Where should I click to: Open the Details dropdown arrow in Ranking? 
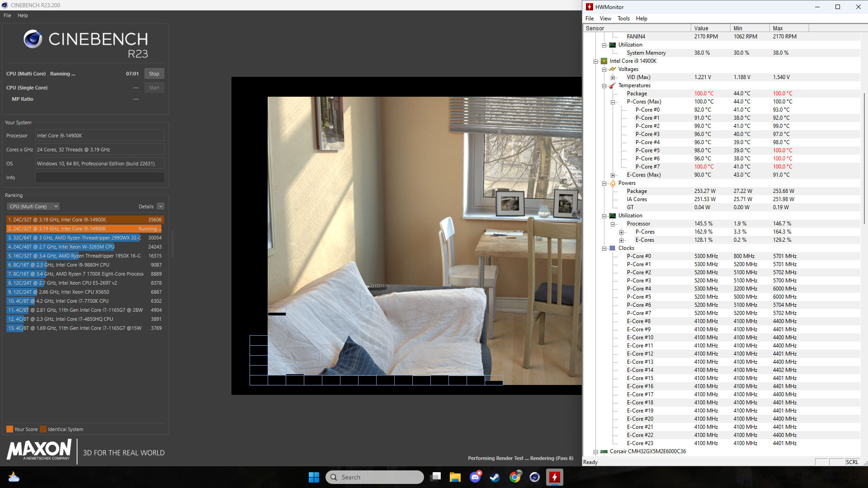click(x=160, y=206)
